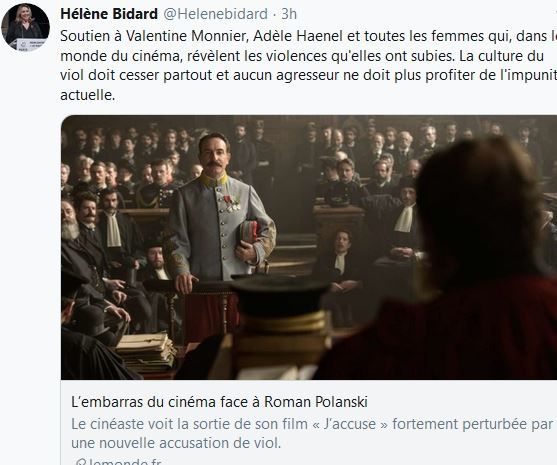Image resolution: width=557 pixels, height=465 pixels.
Task: Click the card description about « J'accuse »
Action: (x=313, y=433)
